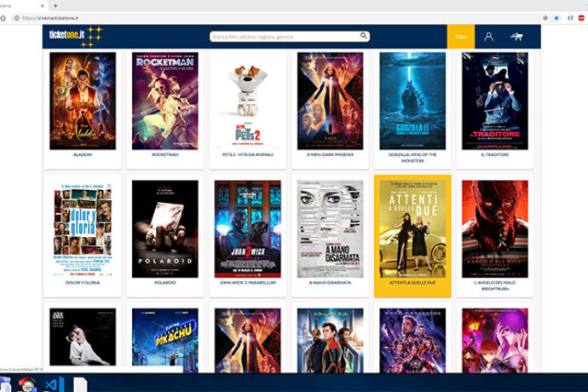Click the blue bookmark star icon
The image size is (588, 392).
(x=556, y=18)
